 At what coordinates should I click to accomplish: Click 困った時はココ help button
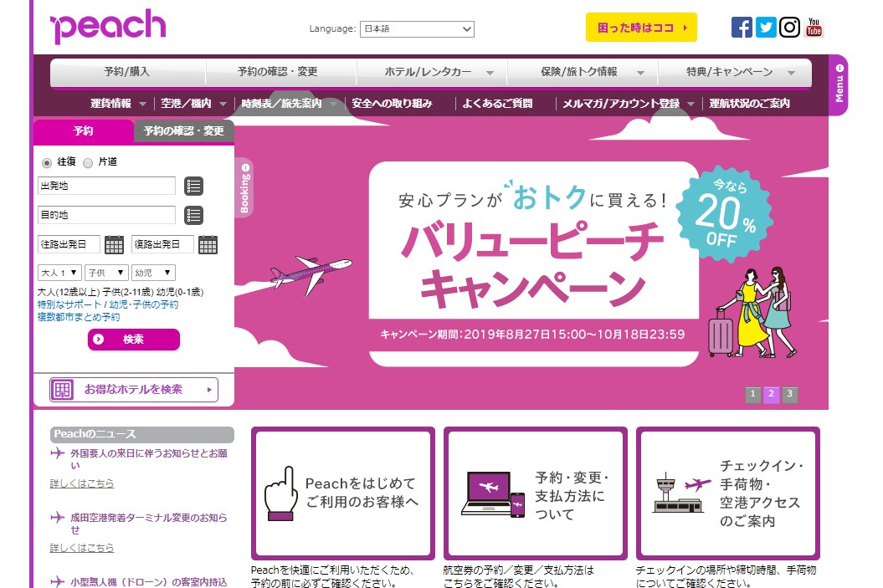pyautogui.click(x=641, y=27)
